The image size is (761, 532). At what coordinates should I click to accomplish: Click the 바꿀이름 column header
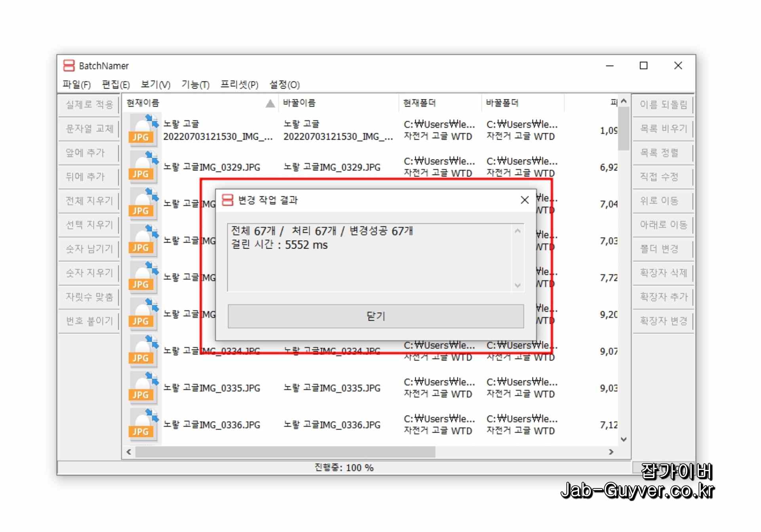(299, 103)
